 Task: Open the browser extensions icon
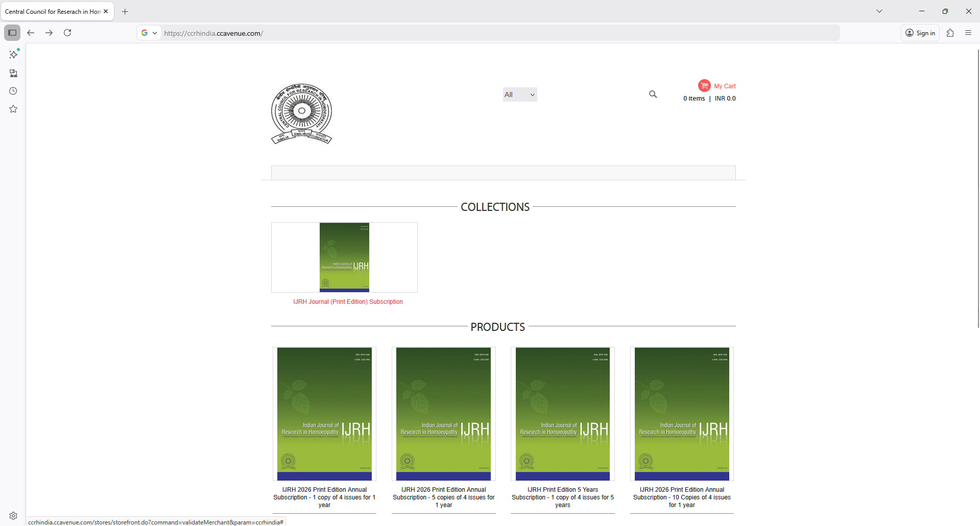tap(950, 33)
